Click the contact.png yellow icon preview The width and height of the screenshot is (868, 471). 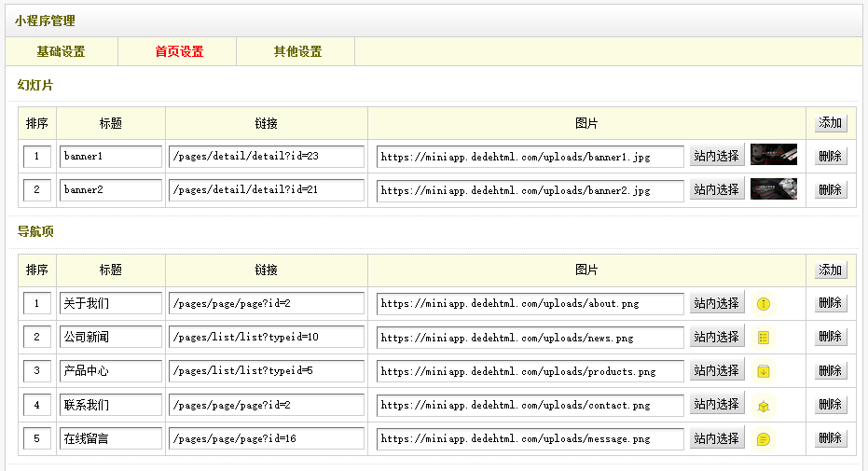(764, 405)
